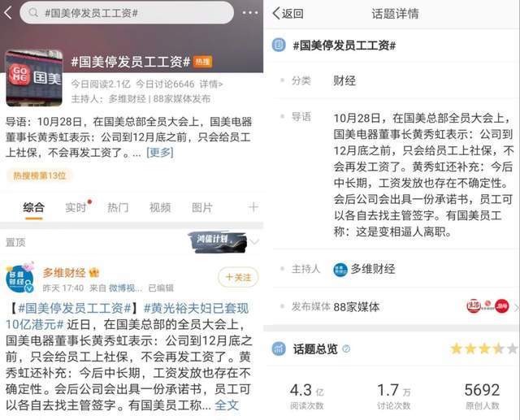Tap the back arrow beside search bar
This screenshot has width=520, height=420.
[x=8, y=13]
